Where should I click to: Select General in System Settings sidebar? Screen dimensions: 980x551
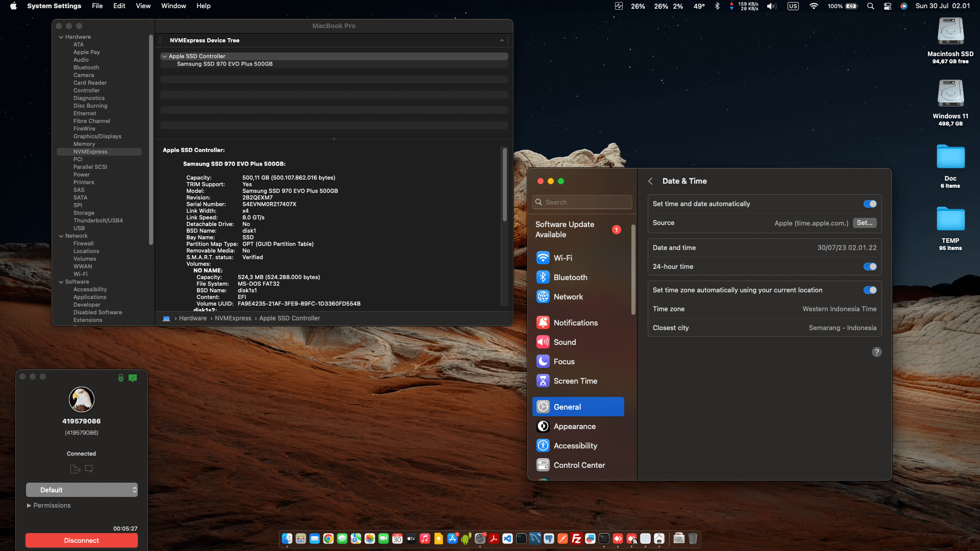click(578, 407)
